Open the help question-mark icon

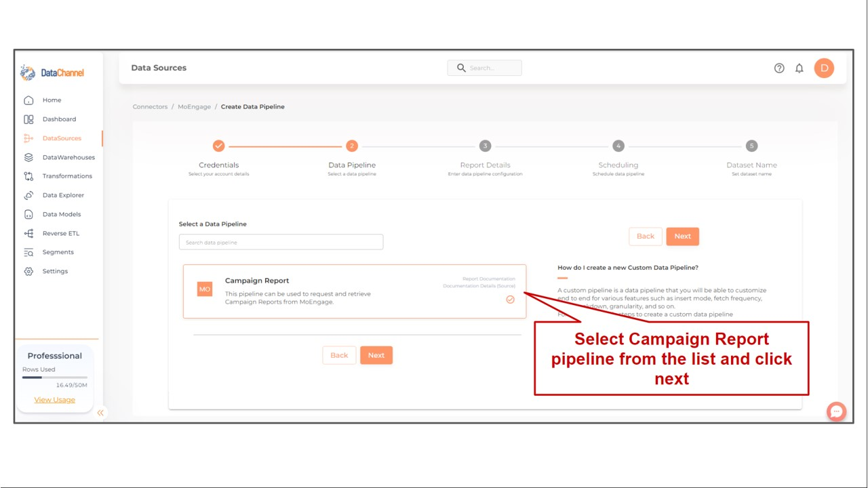coord(779,68)
